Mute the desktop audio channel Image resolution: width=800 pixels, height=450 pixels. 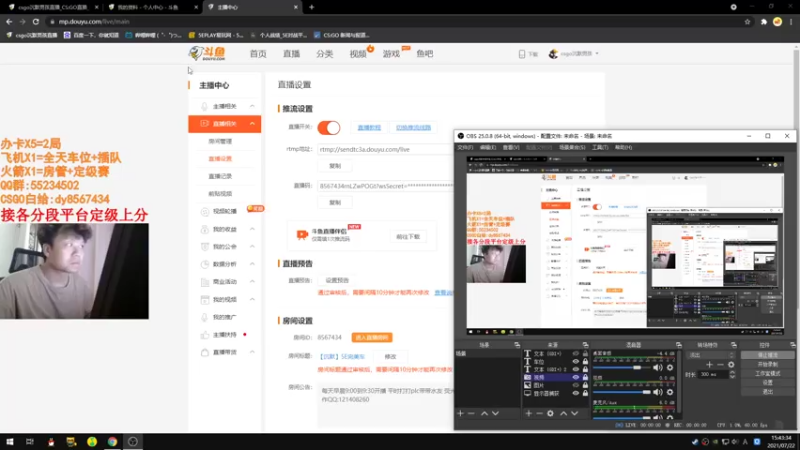point(658,367)
